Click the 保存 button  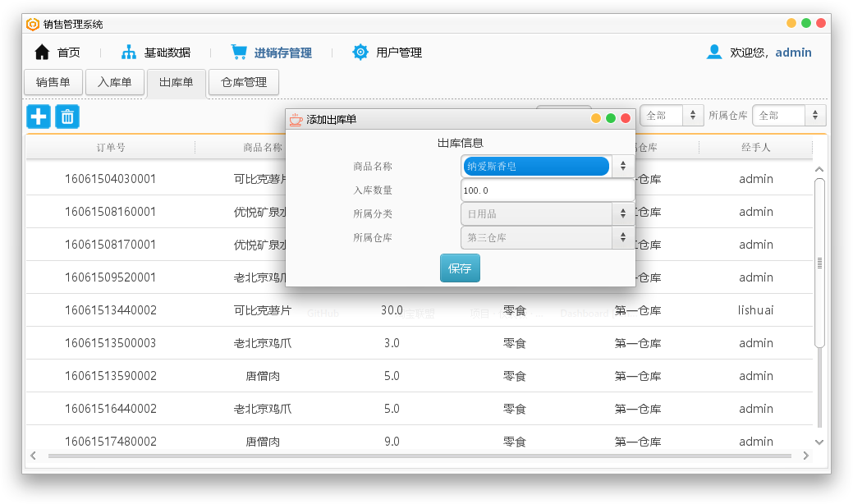click(460, 268)
